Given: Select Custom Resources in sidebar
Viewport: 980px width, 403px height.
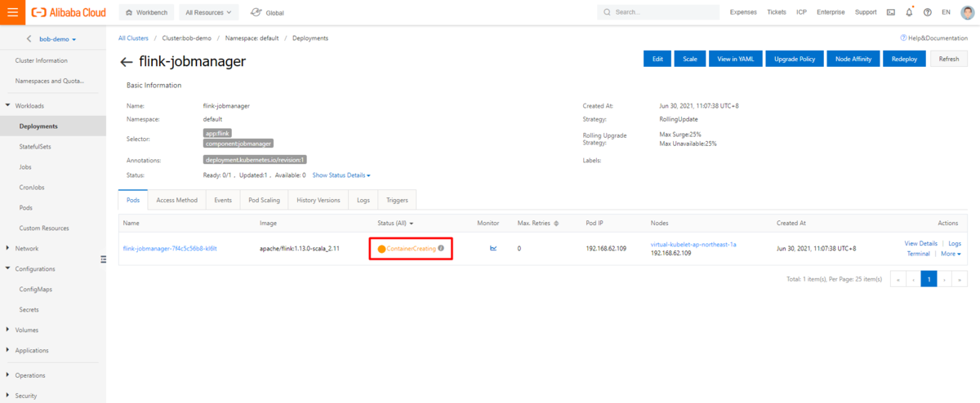Looking at the screenshot, I should [44, 228].
